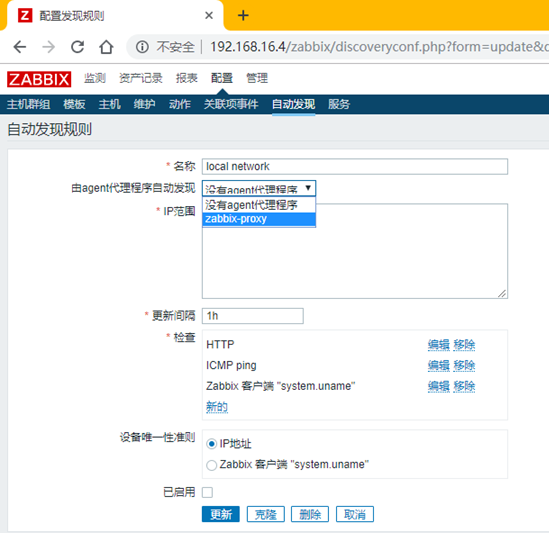Add a check via 新的 link

tap(217, 407)
